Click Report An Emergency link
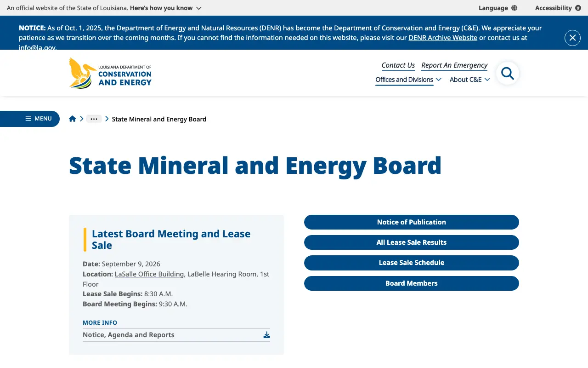 [454, 65]
